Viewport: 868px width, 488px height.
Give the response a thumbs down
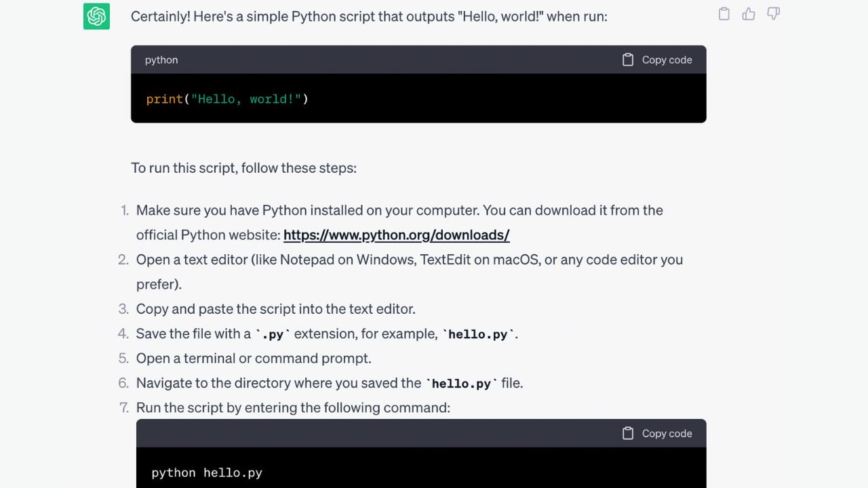(x=774, y=14)
